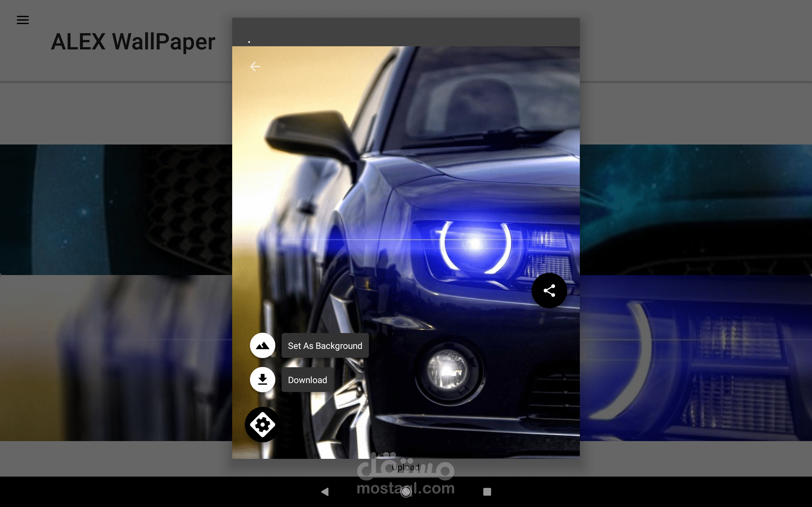Collapse the gear settings floating button

tap(262, 425)
